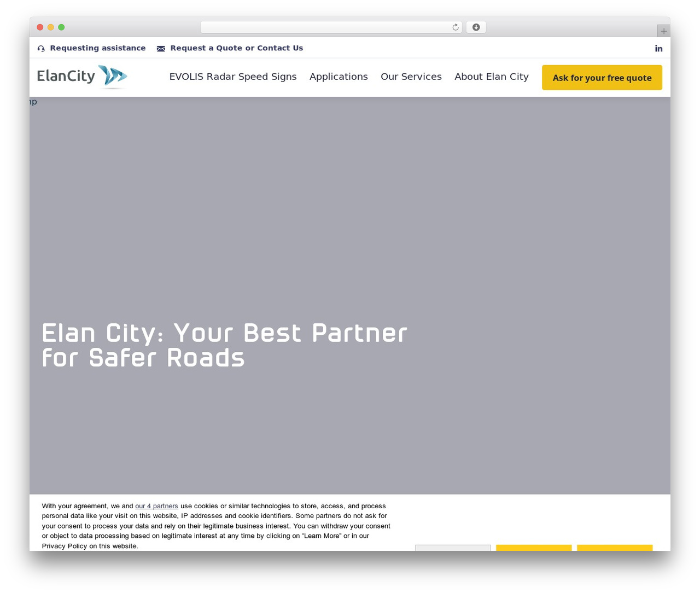Open the Applications menu item

pyautogui.click(x=339, y=77)
